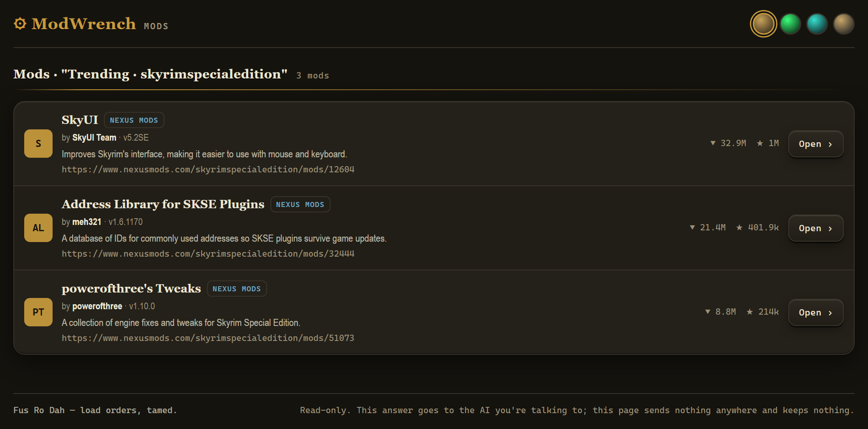Viewport: 868px width, 429px height.
Task: Open powerofthree's Tweaks mod
Action: coord(816,313)
